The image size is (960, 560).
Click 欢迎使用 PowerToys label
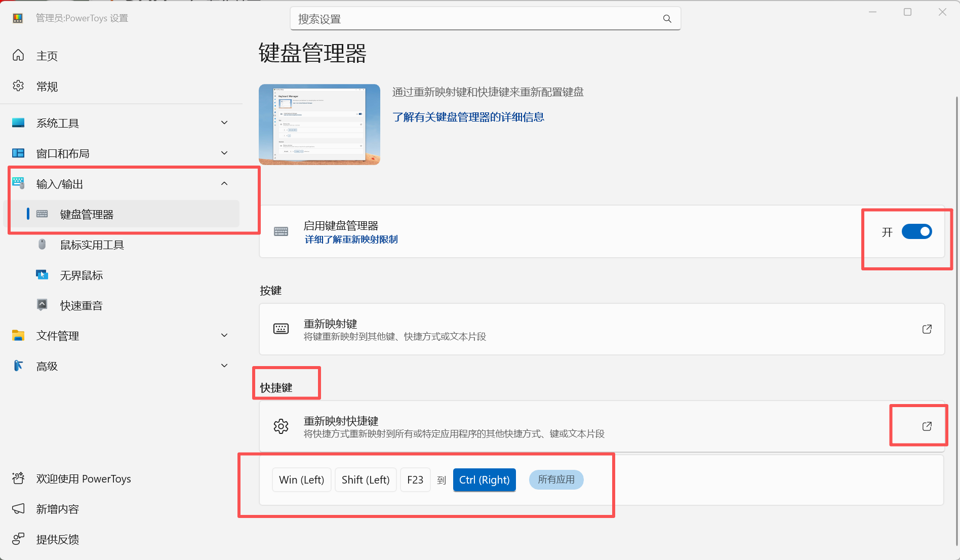coord(84,478)
